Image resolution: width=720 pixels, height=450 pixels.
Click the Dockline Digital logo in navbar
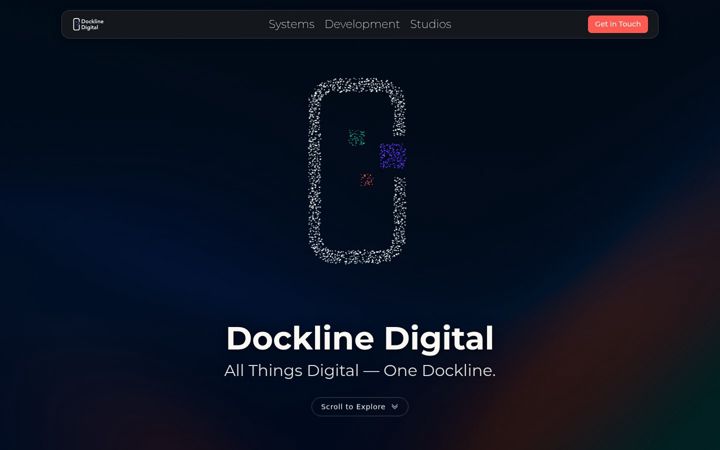88,24
